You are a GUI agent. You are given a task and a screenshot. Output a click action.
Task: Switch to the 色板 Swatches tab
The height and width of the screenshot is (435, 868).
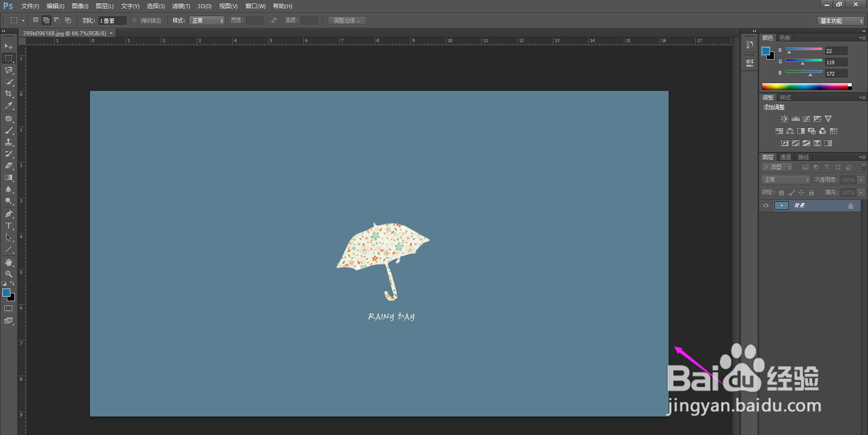click(x=785, y=38)
